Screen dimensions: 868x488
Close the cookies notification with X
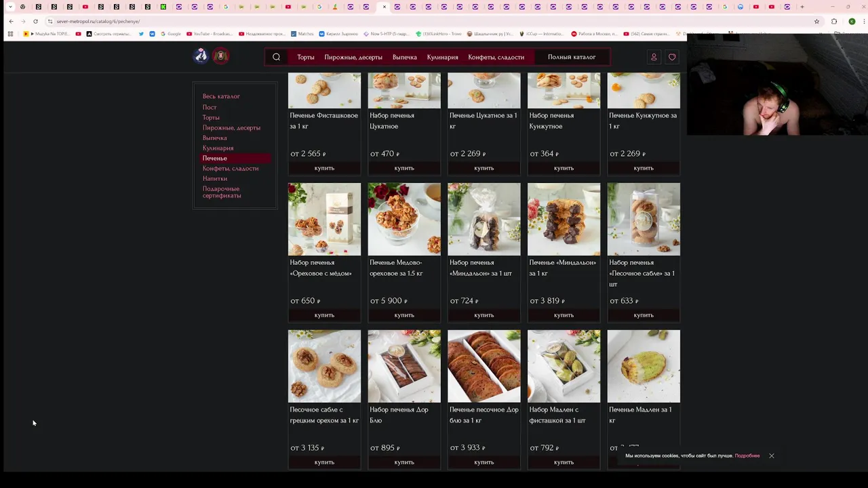pos(771,455)
